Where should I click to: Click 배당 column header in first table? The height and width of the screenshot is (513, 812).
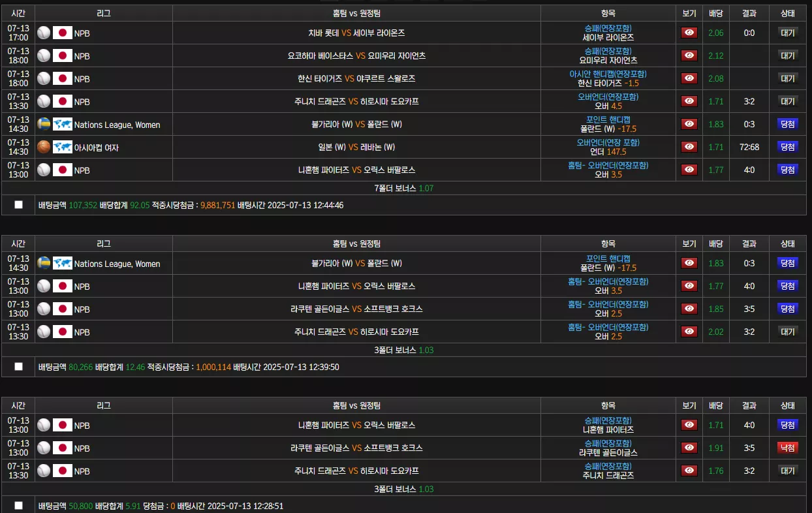716,13
